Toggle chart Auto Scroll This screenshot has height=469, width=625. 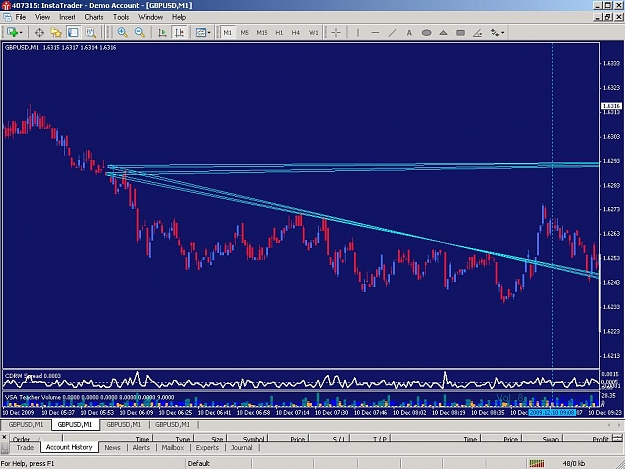162,33
